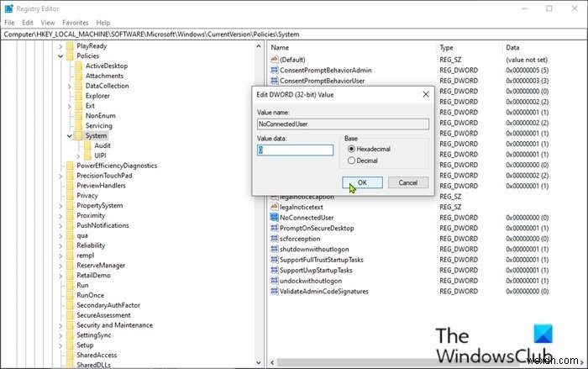The width and height of the screenshot is (588, 369).
Task: Click the Value data input field
Action: [x=295, y=150]
